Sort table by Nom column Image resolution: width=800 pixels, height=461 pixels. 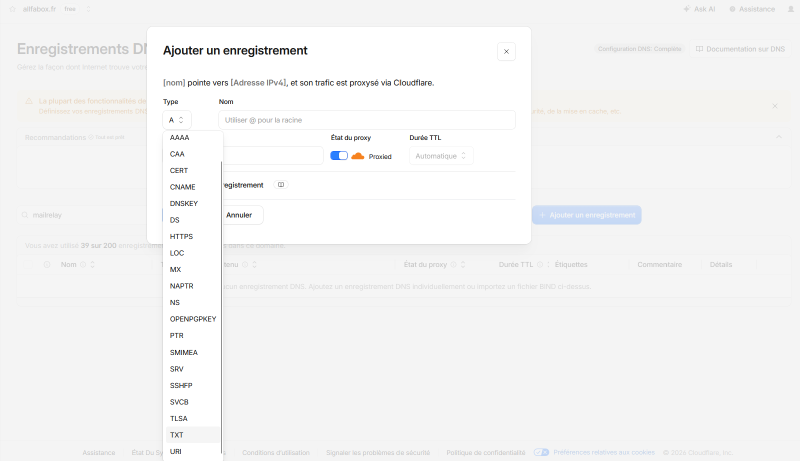pyautogui.click(x=92, y=265)
